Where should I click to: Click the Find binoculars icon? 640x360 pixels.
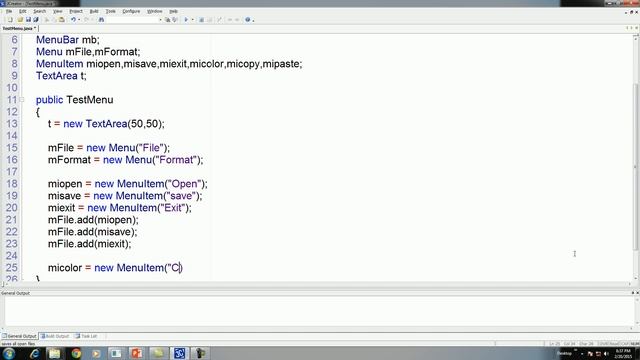tap(101, 20)
